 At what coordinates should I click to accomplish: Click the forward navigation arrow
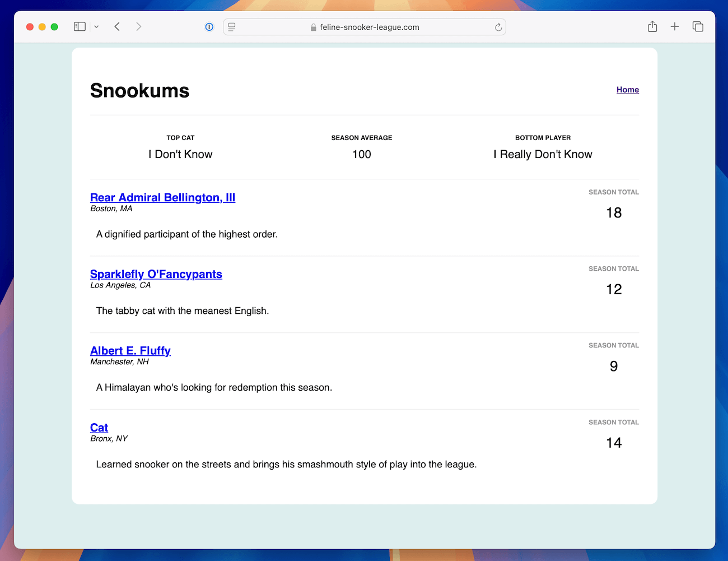[x=138, y=26]
